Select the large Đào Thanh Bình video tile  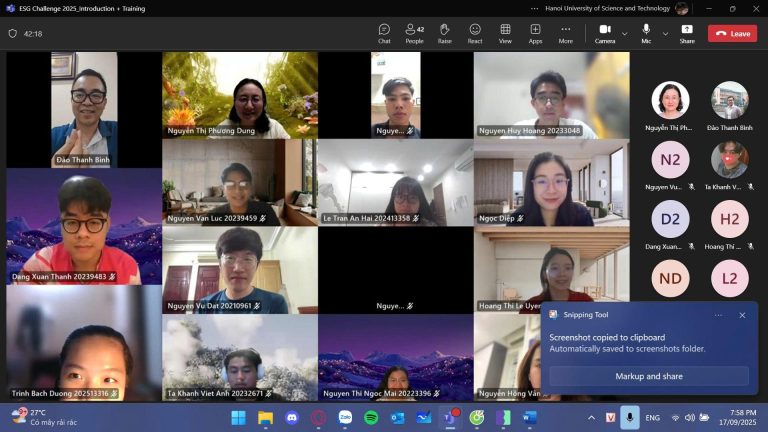coord(84,110)
